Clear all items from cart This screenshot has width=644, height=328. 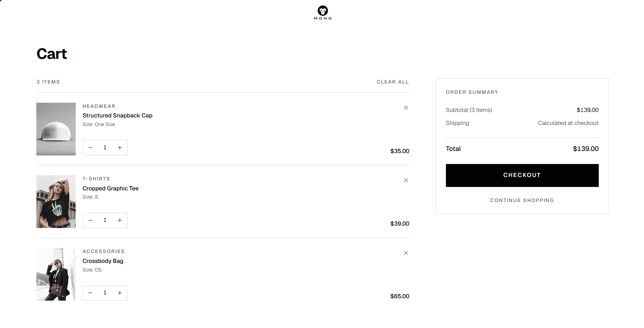coord(393,82)
